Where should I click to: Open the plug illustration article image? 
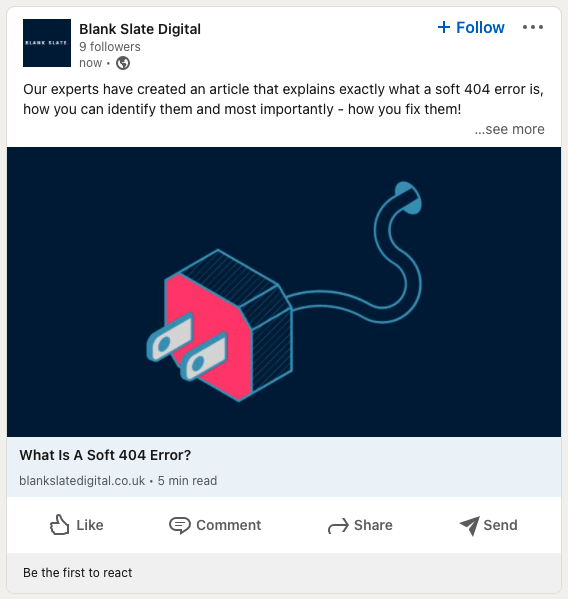pyautogui.click(x=284, y=292)
